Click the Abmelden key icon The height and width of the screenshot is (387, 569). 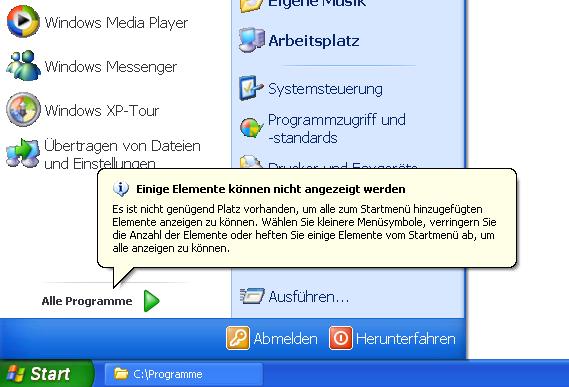point(238,338)
